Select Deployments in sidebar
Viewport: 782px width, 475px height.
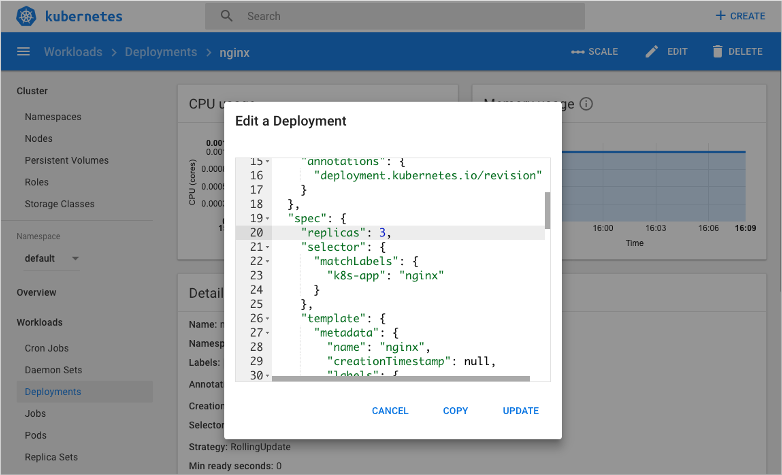pos(85,392)
